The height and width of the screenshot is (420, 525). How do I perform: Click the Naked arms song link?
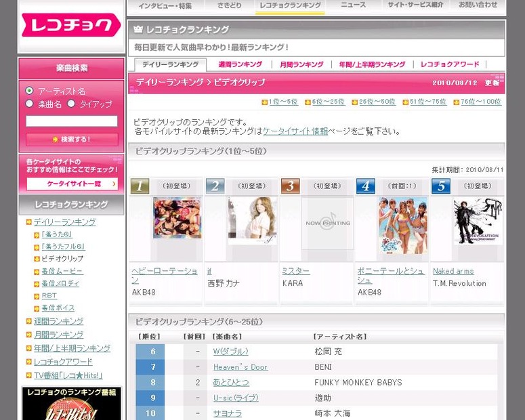click(453, 271)
